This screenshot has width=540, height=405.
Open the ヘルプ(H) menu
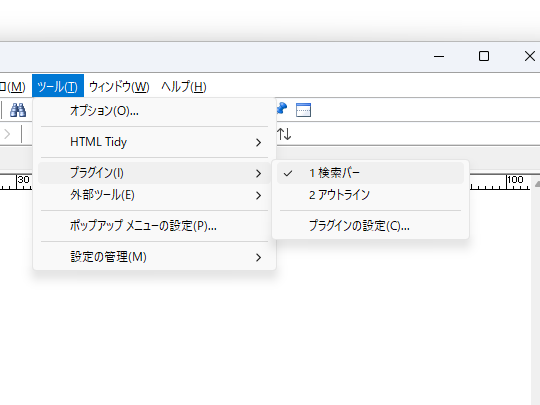click(184, 86)
